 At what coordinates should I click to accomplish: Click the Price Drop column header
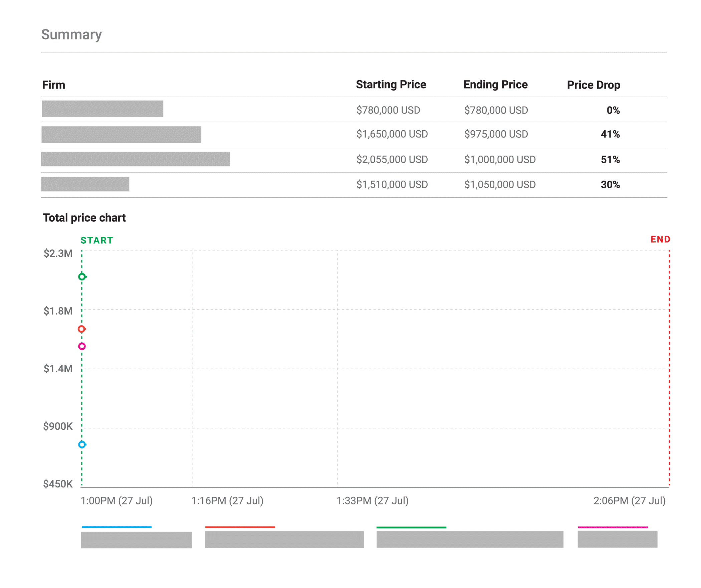(594, 85)
